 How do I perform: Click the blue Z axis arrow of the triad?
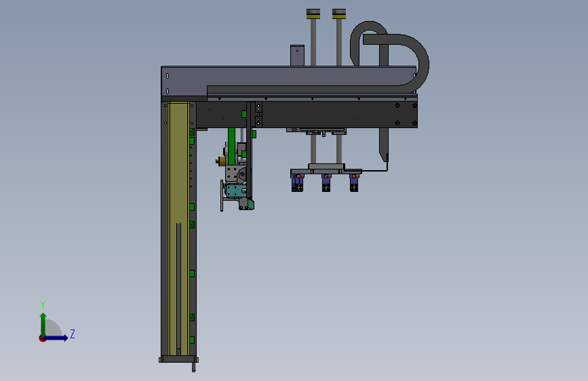click(56, 338)
